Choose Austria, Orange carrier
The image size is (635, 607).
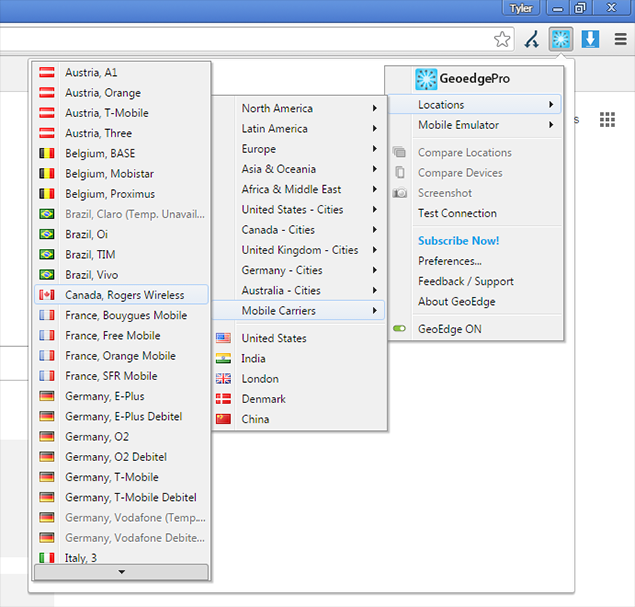[x=121, y=93]
